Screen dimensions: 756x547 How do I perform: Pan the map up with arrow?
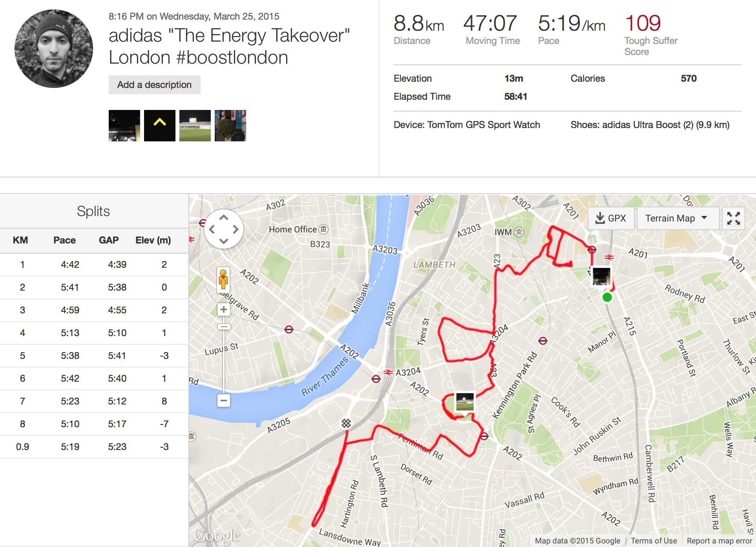(224, 218)
